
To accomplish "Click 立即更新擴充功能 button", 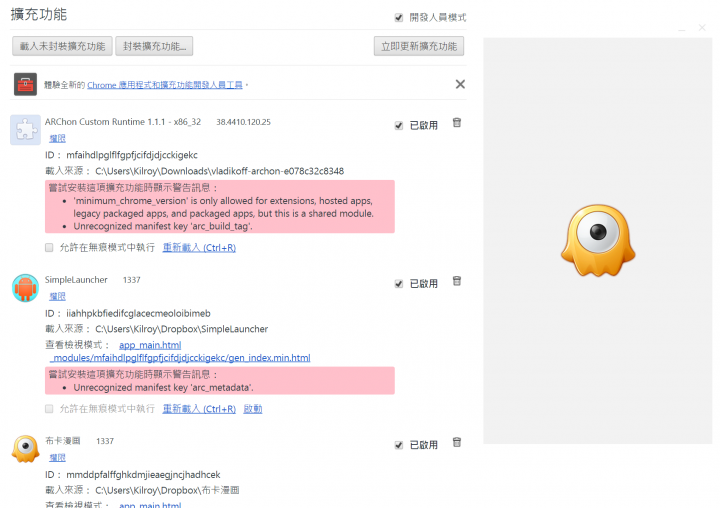I will pos(419,46).
